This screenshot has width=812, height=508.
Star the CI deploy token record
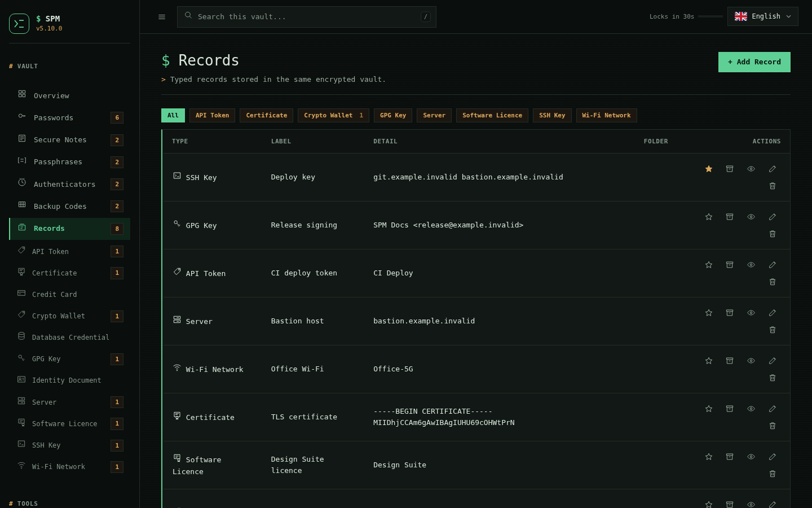709,265
